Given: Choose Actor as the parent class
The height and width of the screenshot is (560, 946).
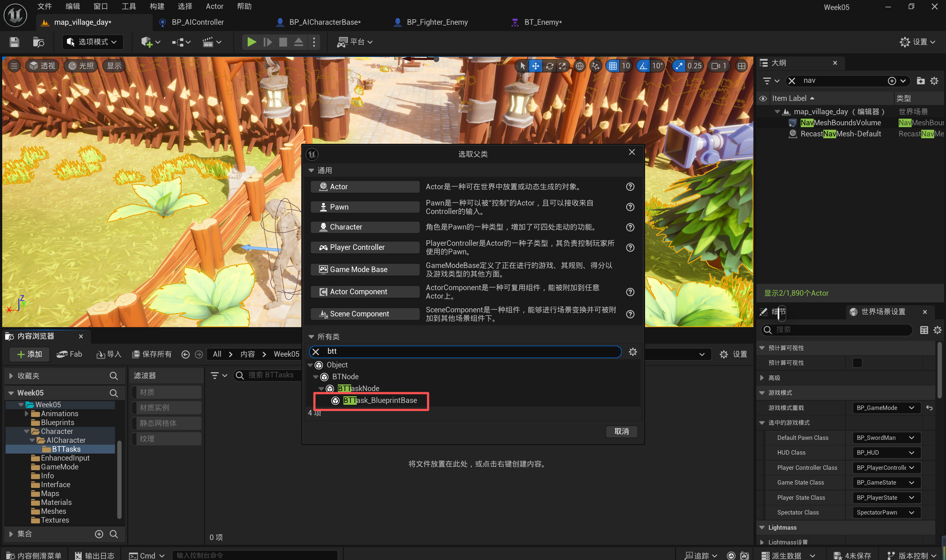Looking at the screenshot, I should [365, 186].
